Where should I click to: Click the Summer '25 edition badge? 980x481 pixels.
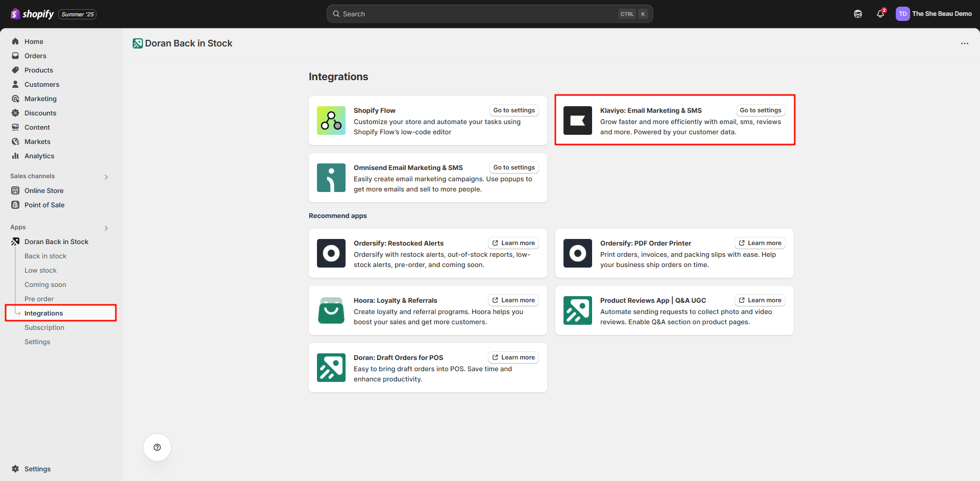78,14
